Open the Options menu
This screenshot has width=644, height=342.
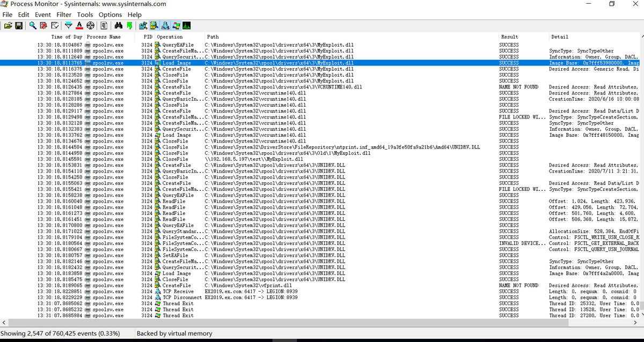pyautogui.click(x=110, y=14)
